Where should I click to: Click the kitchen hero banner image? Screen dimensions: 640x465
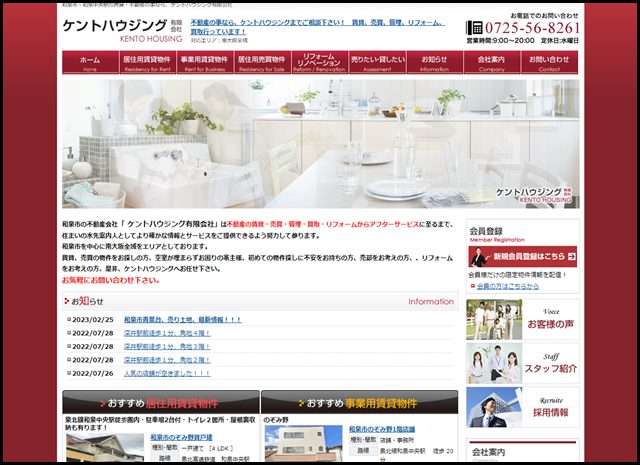click(x=320, y=144)
